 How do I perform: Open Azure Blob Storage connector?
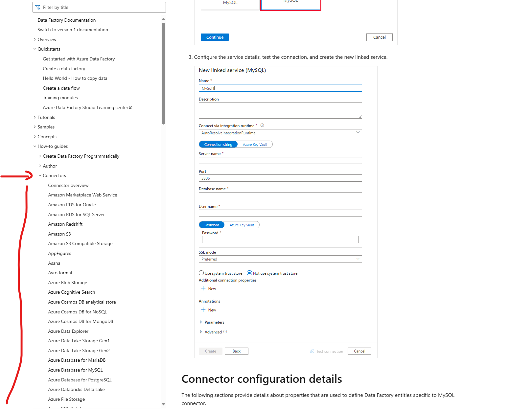[68, 283]
